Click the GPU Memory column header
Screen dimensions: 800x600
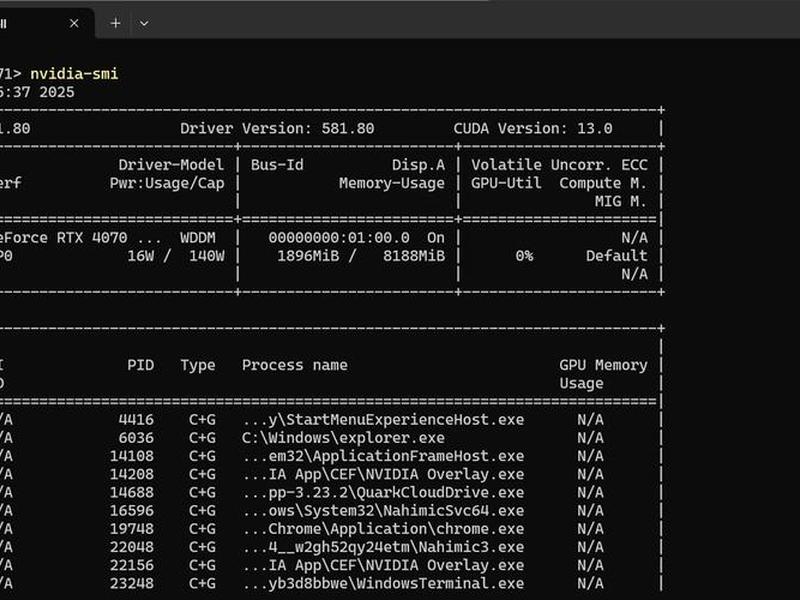603,365
